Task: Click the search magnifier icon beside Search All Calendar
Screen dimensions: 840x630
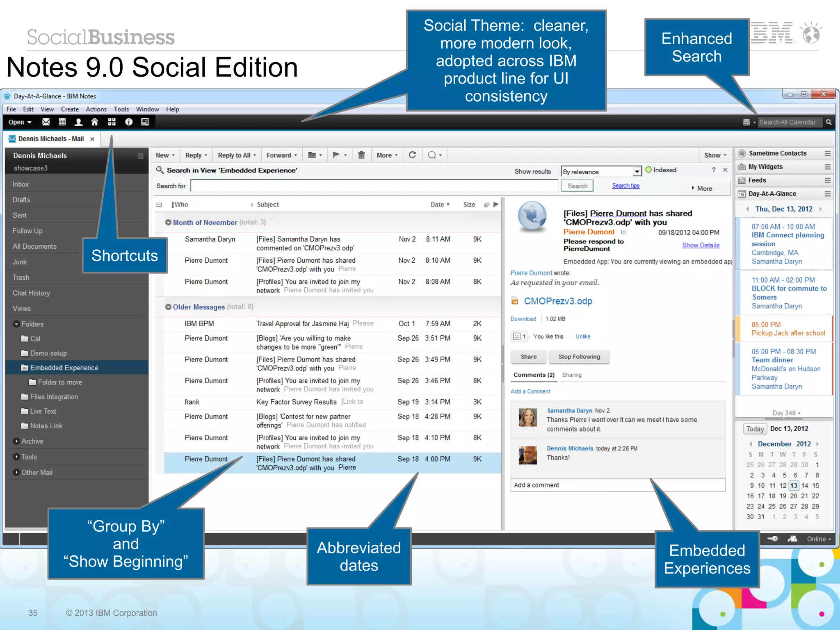Action: coord(829,122)
